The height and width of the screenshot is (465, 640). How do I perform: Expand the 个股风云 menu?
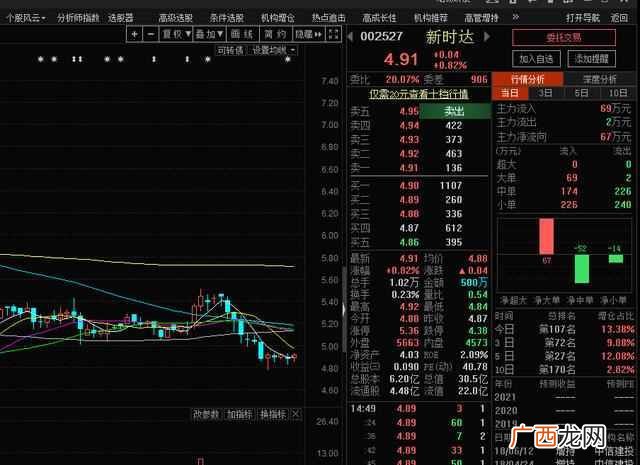coord(25,18)
